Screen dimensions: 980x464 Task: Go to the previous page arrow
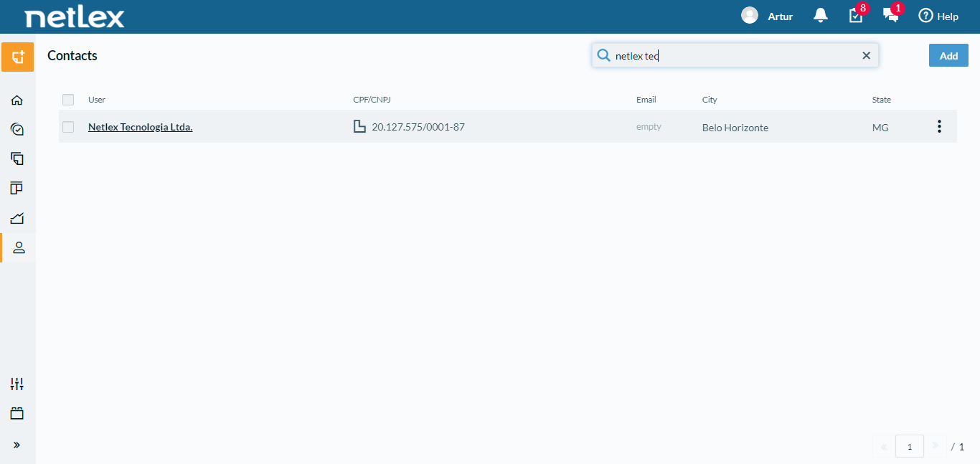(884, 446)
